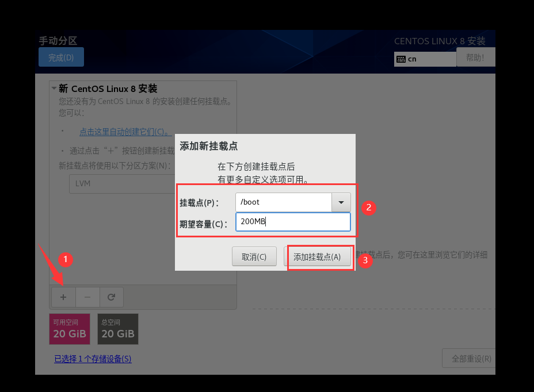Click the keyboard layout icon beside cn
This screenshot has height=392, width=534.
401,59
